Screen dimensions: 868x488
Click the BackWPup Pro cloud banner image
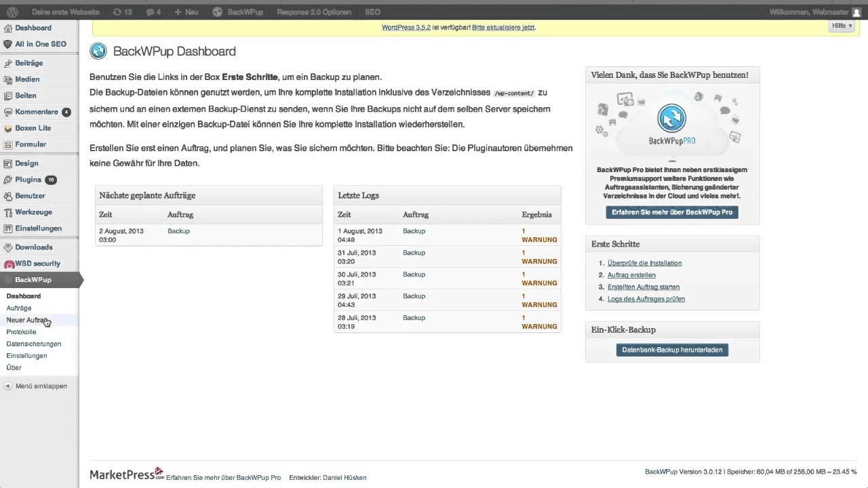point(672,123)
